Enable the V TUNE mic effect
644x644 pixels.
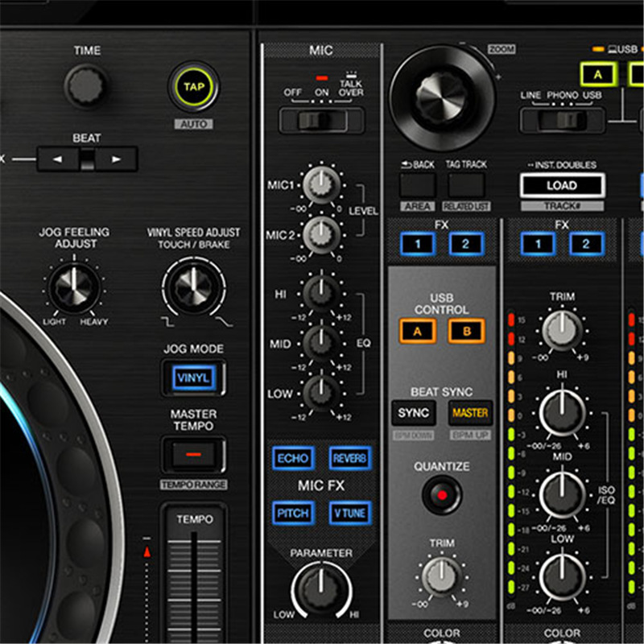(350, 513)
